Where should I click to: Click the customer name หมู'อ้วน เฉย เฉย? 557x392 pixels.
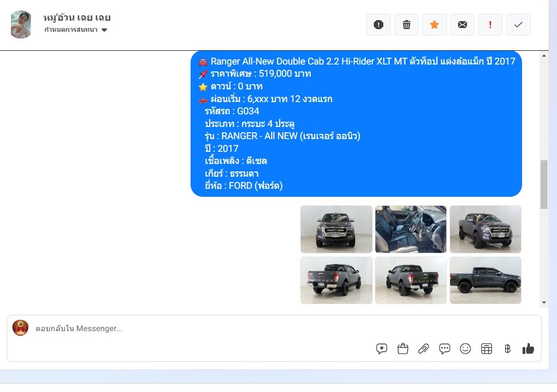pyautogui.click(x=77, y=17)
